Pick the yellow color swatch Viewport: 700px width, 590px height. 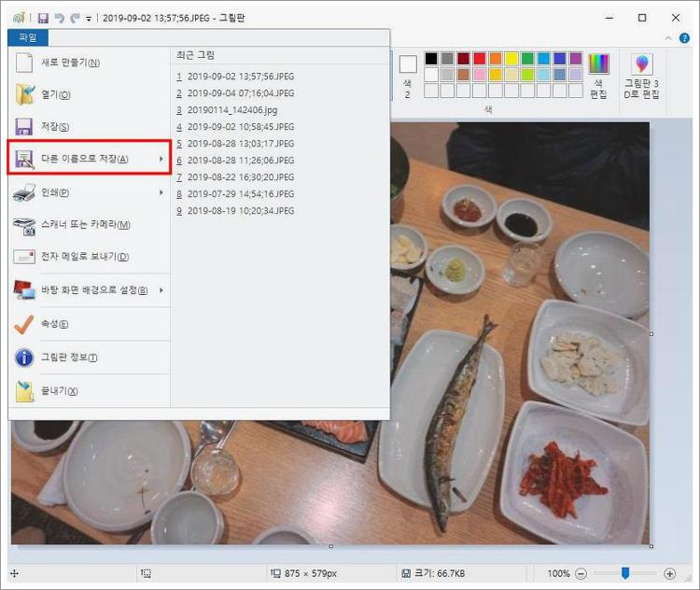511,59
